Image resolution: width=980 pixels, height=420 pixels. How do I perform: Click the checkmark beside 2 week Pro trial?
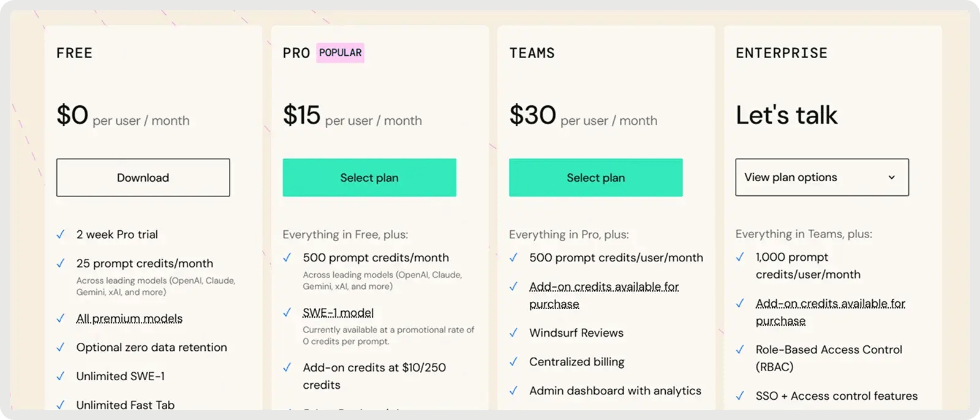pyautogui.click(x=61, y=234)
